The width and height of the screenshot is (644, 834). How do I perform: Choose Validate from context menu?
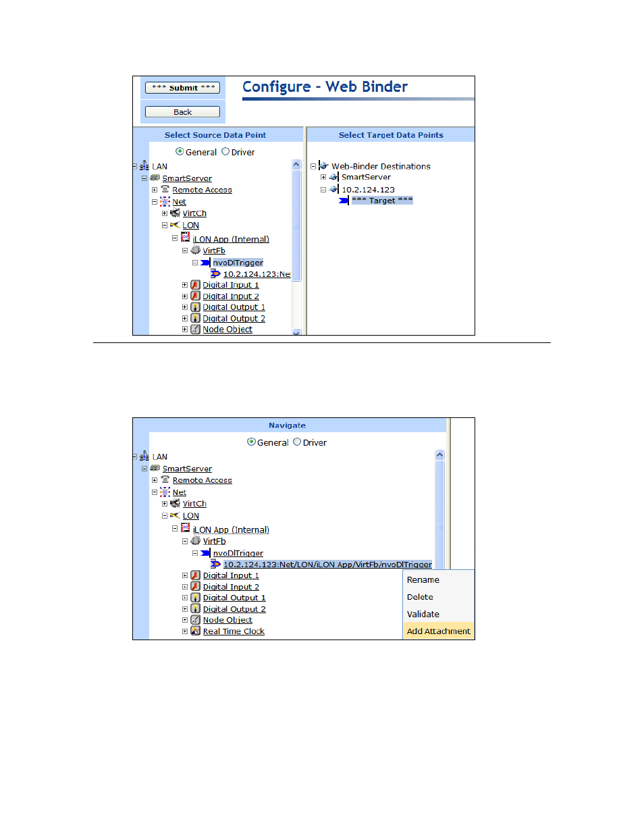438,614
